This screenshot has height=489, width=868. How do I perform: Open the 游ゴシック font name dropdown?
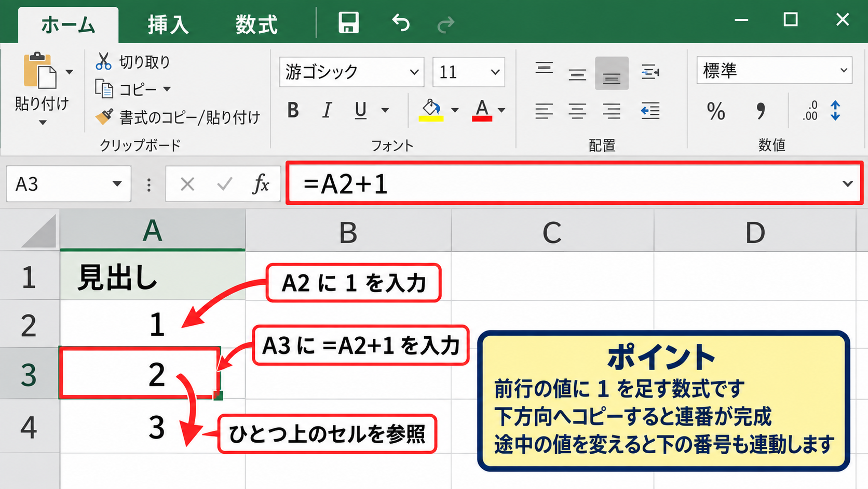pyautogui.click(x=414, y=72)
